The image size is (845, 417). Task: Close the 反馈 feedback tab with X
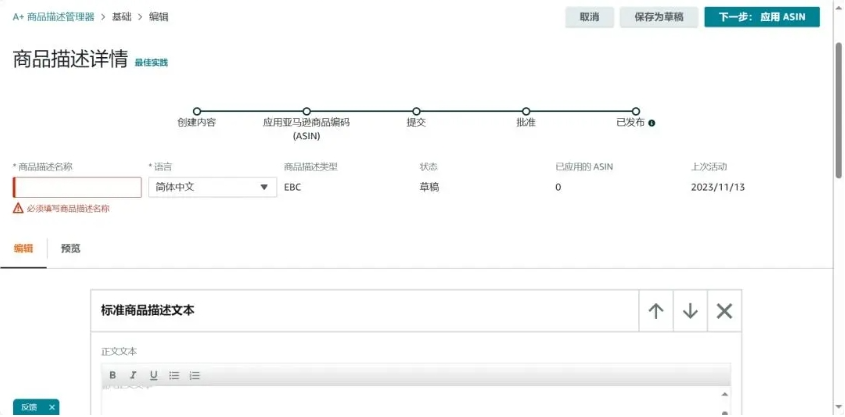[52, 407]
